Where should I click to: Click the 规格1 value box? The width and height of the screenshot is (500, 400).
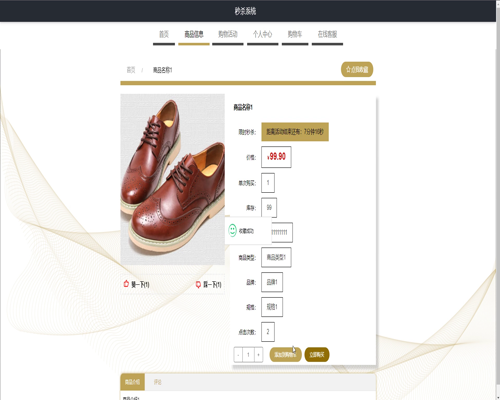click(x=272, y=307)
